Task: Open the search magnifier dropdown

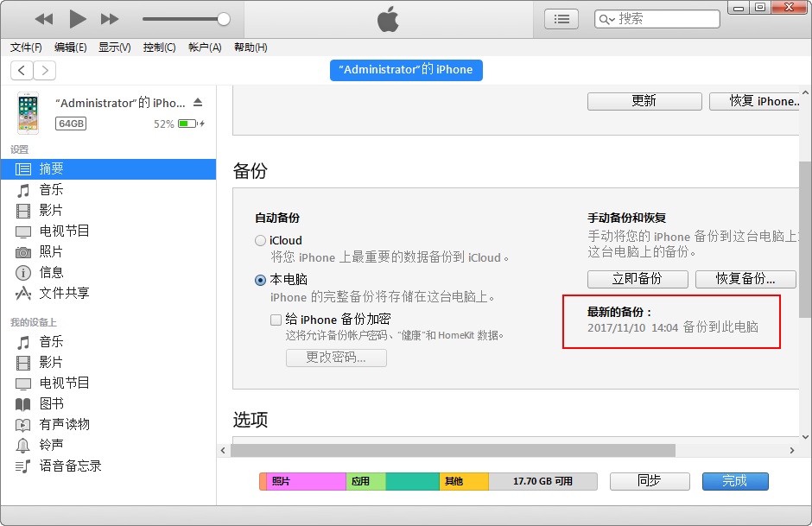Action: pos(607,19)
